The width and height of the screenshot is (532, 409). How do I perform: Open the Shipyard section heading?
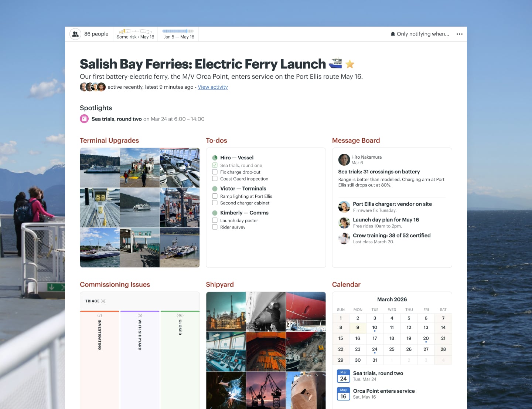click(220, 284)
